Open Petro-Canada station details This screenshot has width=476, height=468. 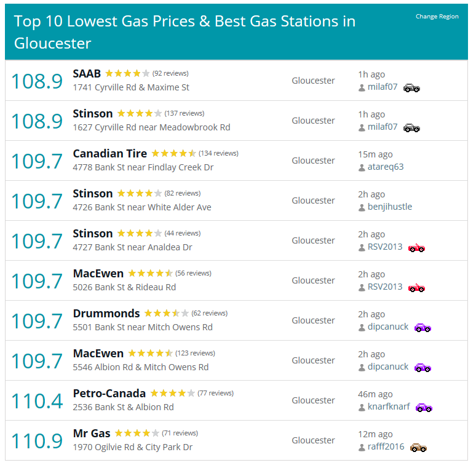coord(109,394)
